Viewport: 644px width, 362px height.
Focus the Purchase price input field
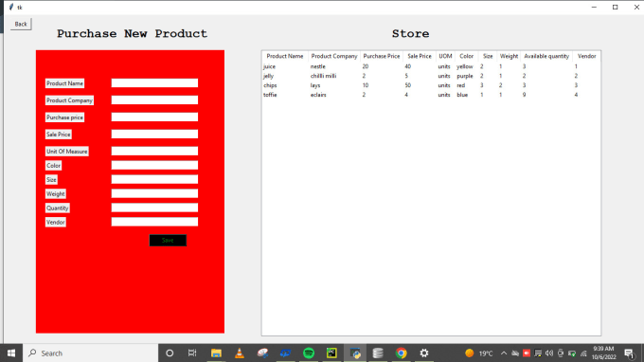154,118
